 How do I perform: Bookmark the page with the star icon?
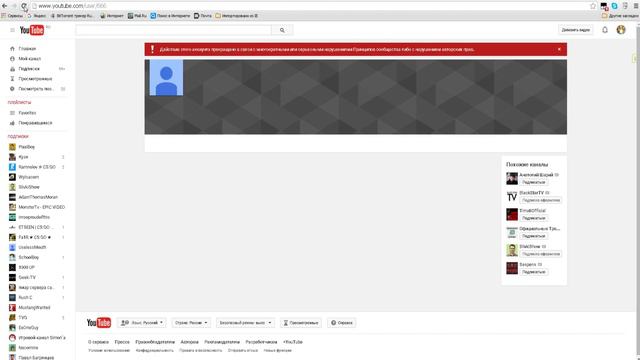point(593,6)
